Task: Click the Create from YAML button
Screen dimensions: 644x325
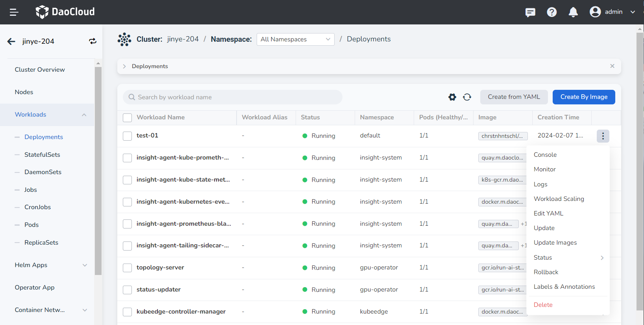Action: (514, 97)
